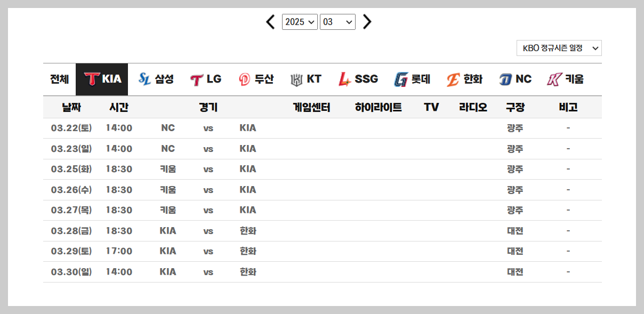Select the LG Twins logo icon
The width and height of the screenshot is (644, 314).
[x=195, y=78]
